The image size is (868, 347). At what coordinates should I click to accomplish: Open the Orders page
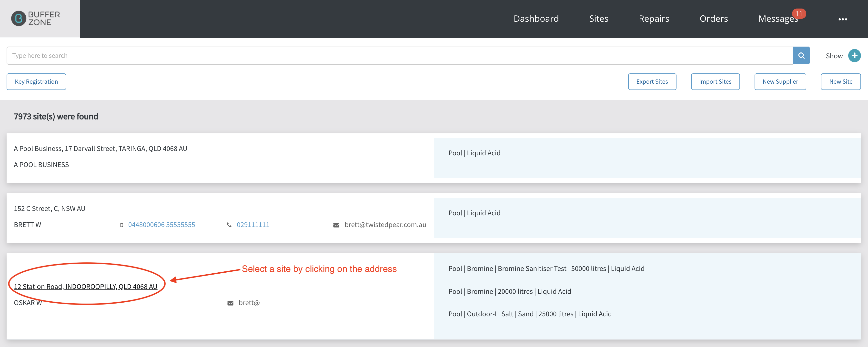tap(713, 19)
